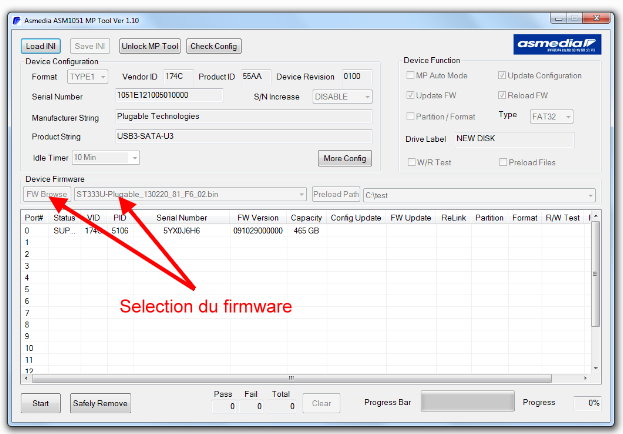Open More Config settings
The width and height of the screenshot is (623, 434).
pyautogui.click(x=345, y=158)
